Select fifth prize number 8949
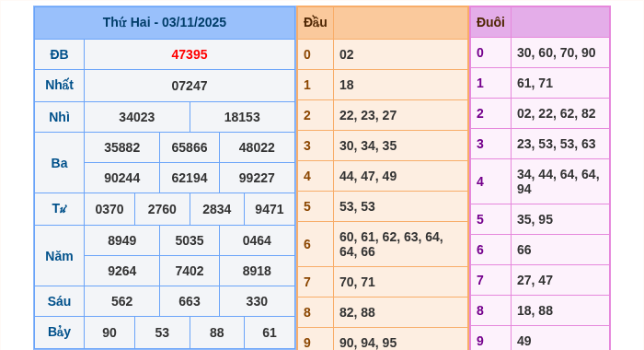This screenshot has height=350, width=644. tap(122, 240)
